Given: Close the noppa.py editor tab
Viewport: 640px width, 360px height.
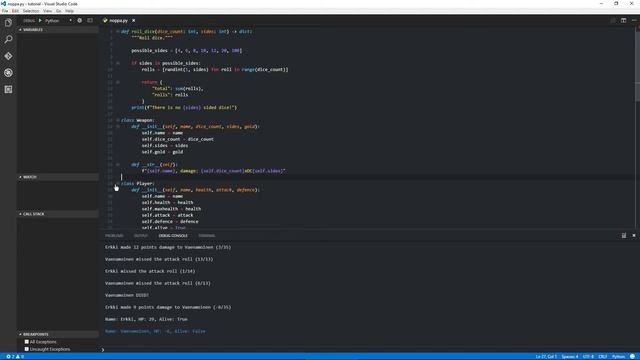Looking at the screenshot, I should point(133,20).
